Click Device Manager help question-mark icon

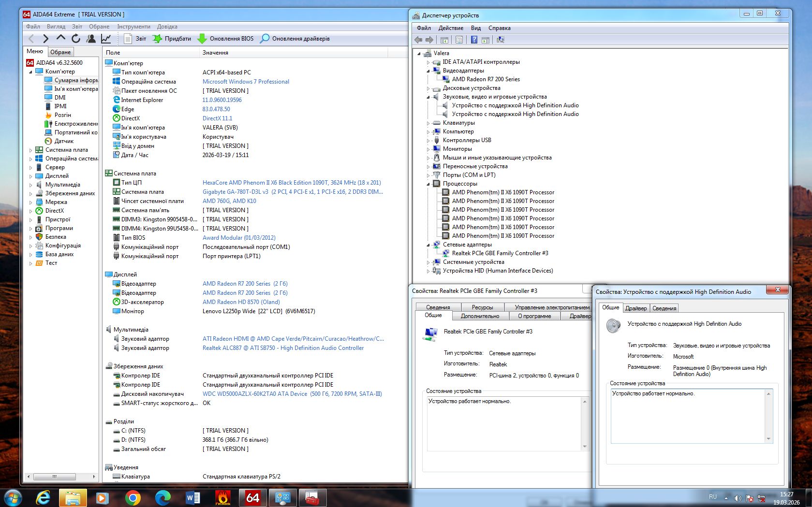[474, 40]
